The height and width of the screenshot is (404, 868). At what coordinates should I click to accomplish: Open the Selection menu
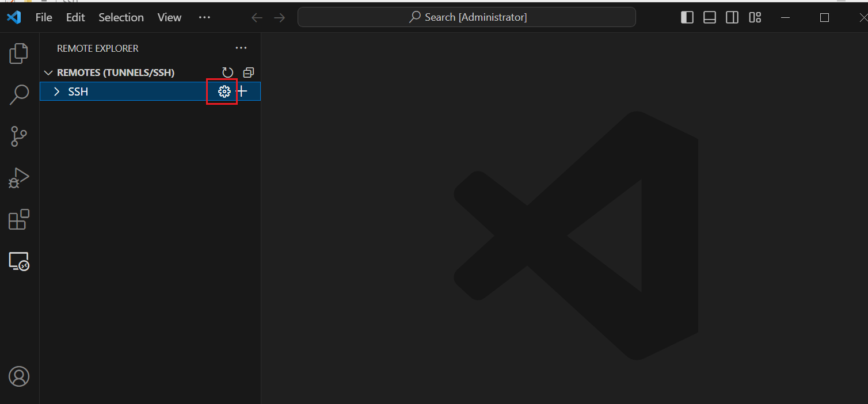click(x=121, y=17)
